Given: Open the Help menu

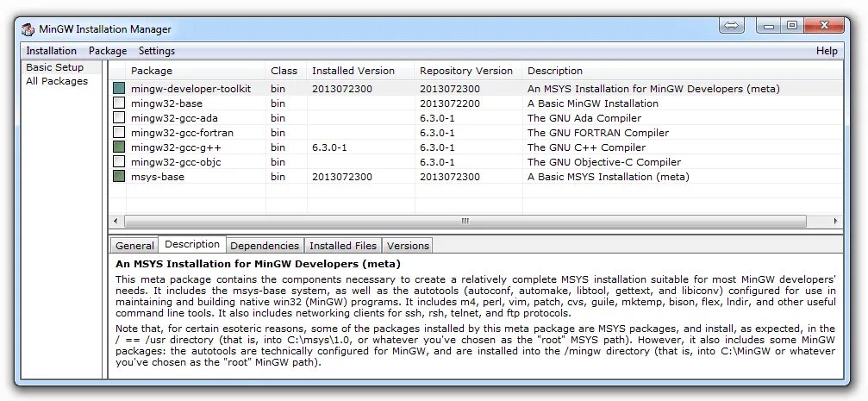Looking at the screenshot, I should coord(827,50).
